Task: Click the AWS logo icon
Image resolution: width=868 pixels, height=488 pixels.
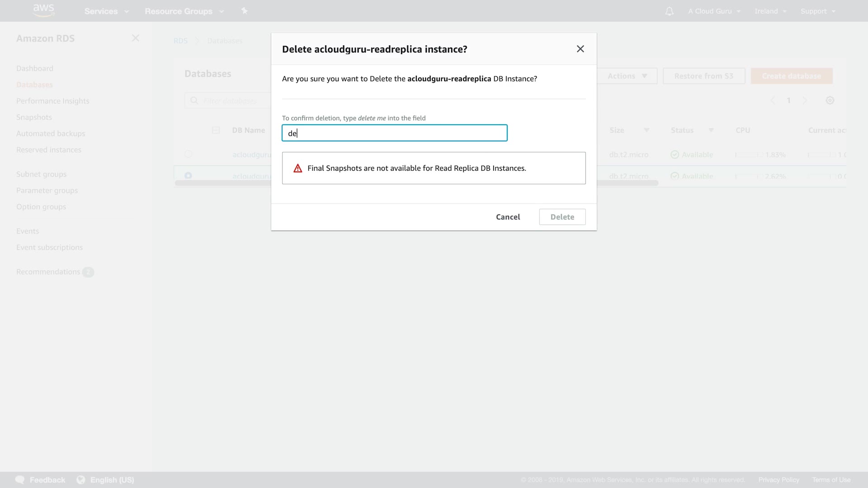Action: [43, 10]
